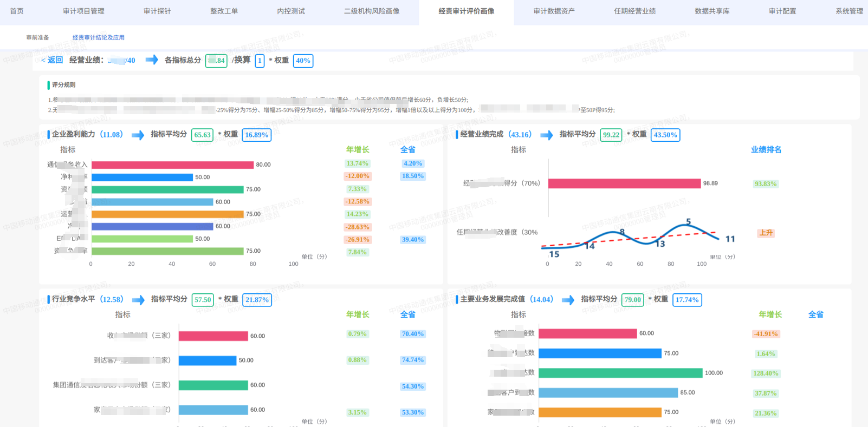868x427 pixels.
Task: Open 审计配置 menu
Action: pos(782,11)
